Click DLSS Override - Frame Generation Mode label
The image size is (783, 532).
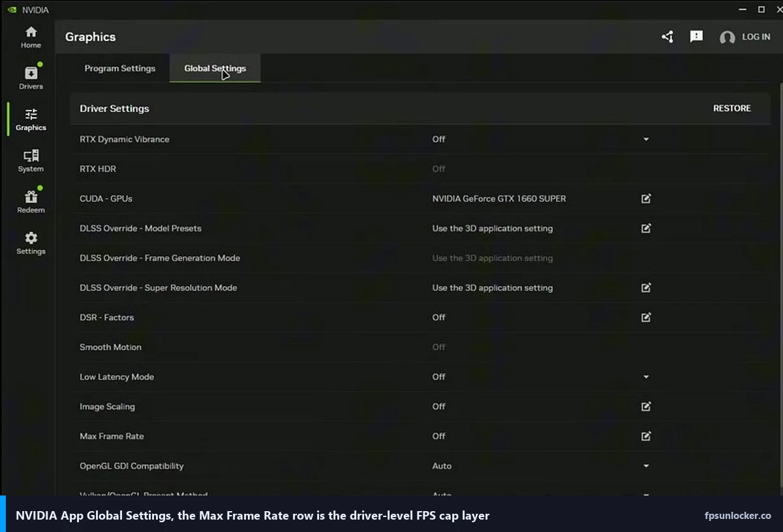[160, 258]
